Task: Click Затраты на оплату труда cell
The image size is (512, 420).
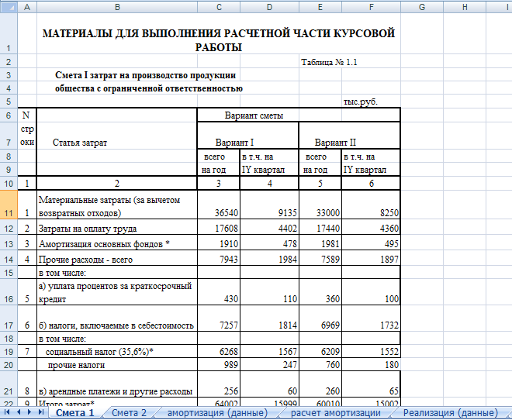Action: point(117,227)
